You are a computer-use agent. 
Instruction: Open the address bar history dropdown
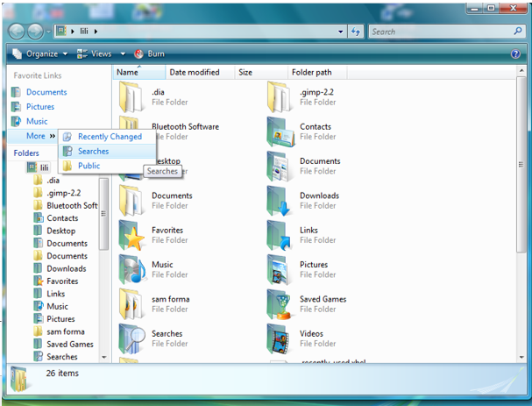[340, 32]
